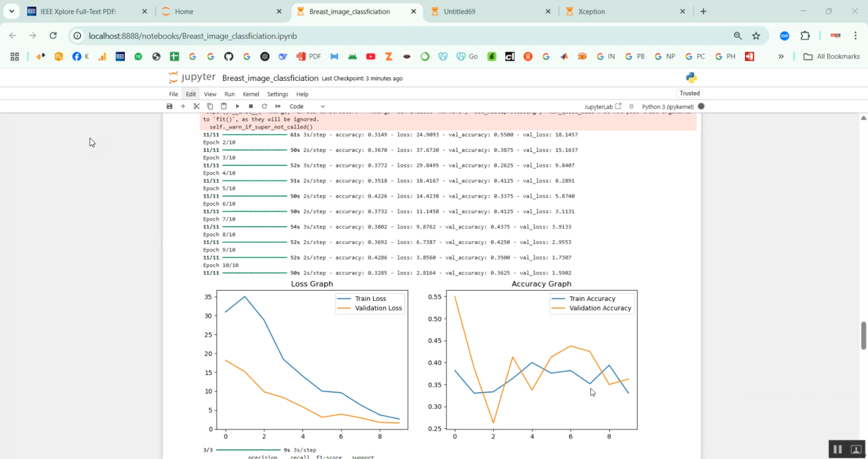This screenshot has height=459, width=868.
Task: Restart the kernel using the refresh arrow icon
Action: [x=264, y=106]
